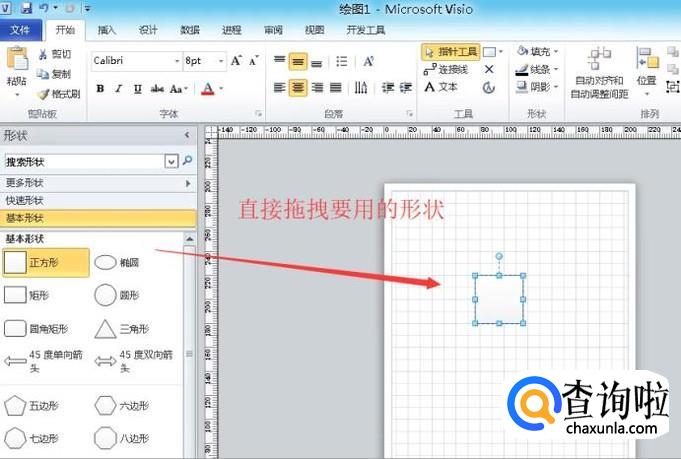Viewport: 681px width, 459px height.
Task: Click the 剪切 (Cut) scissors button
Action: (55, 54)
